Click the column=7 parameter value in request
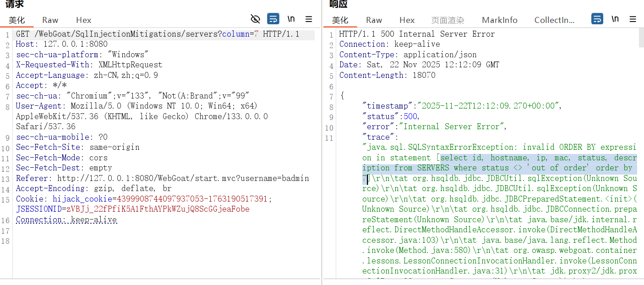Image resolution: width=644 pixels, height=285 pixels. coord(257,34)
